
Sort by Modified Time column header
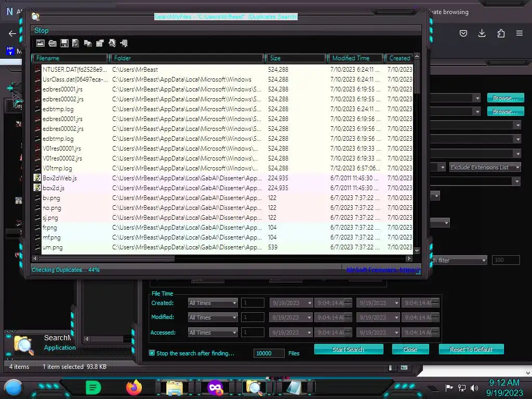click(x=356, y=58)
